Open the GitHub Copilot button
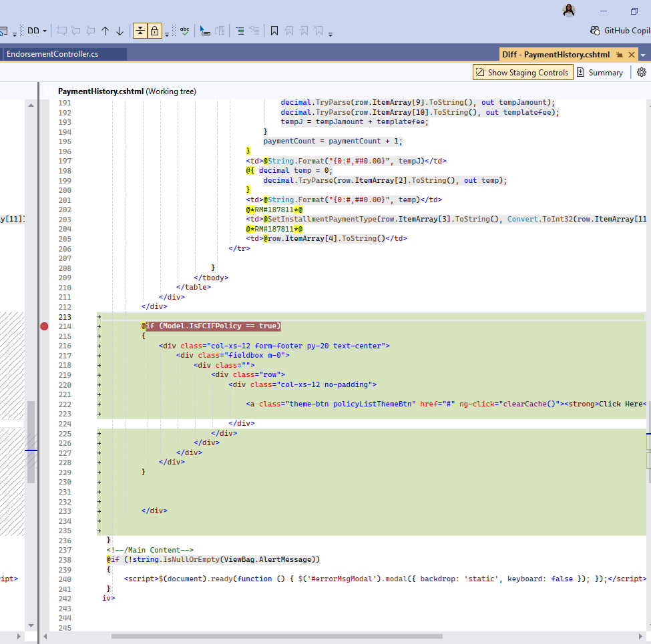This screenshot has width=651, height=644. [620, 31]
